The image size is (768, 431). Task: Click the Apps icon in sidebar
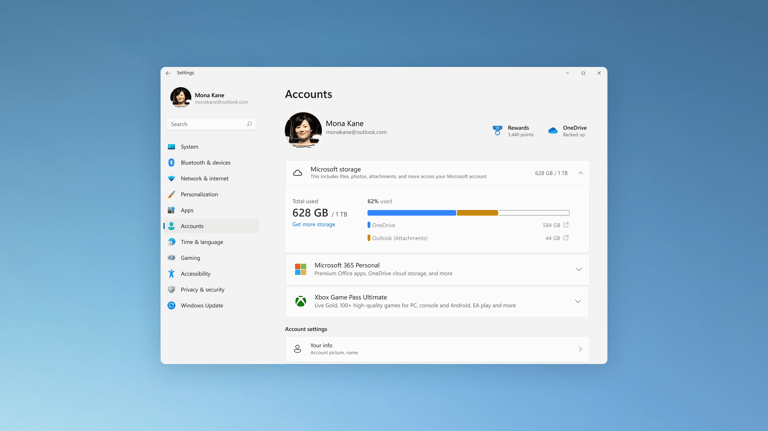(171, 210)
